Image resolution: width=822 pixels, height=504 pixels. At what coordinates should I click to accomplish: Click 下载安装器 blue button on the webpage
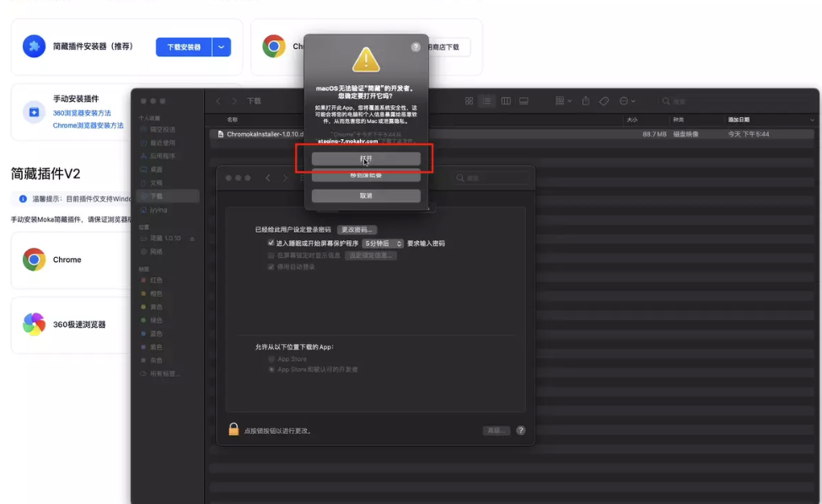click(x=184, y=47)
